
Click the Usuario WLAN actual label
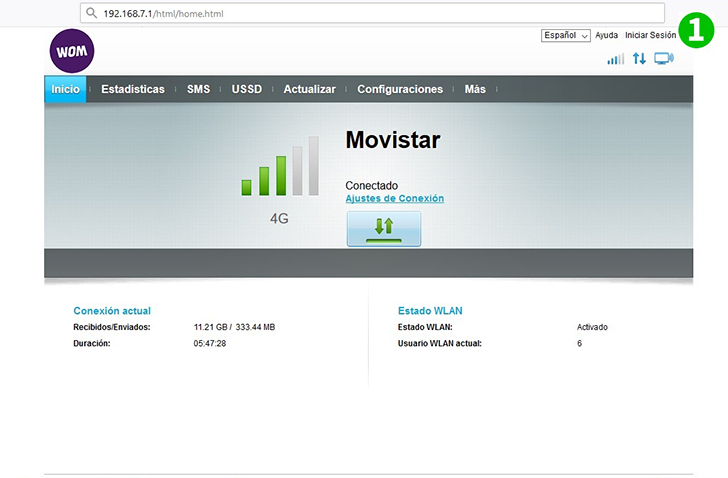pos(440,343)
